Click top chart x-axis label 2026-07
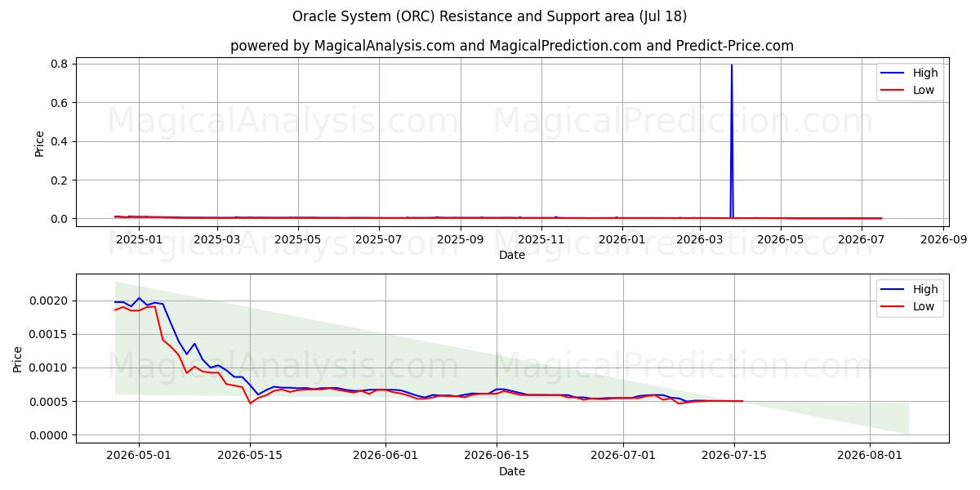980x490 pixels. pyautogui.click(x=862, y=239)
